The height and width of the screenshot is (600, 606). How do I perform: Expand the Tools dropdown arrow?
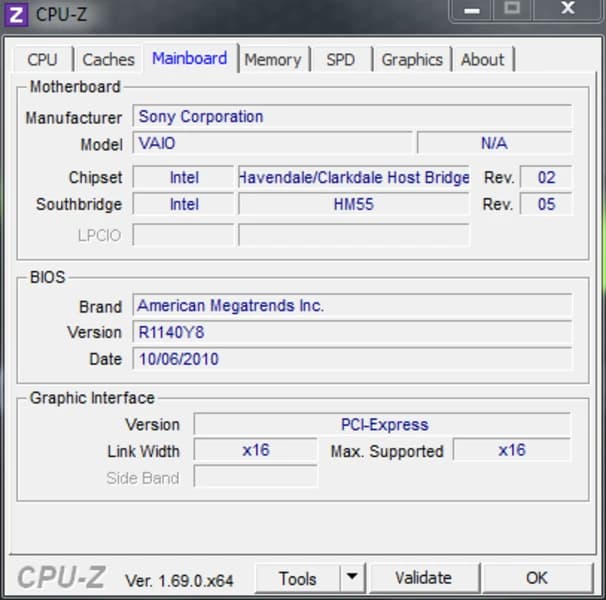point(352,578)
